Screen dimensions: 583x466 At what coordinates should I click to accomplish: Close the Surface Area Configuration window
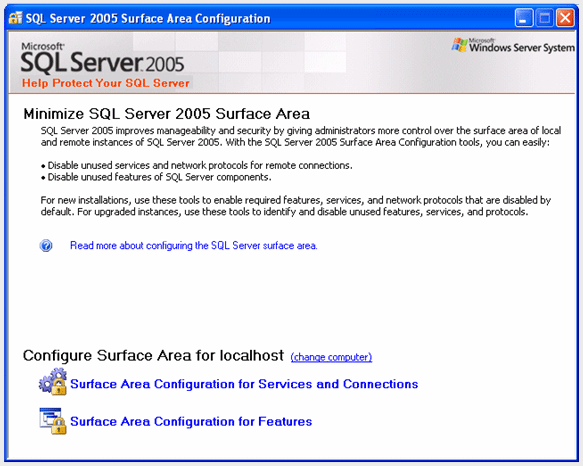565,18
